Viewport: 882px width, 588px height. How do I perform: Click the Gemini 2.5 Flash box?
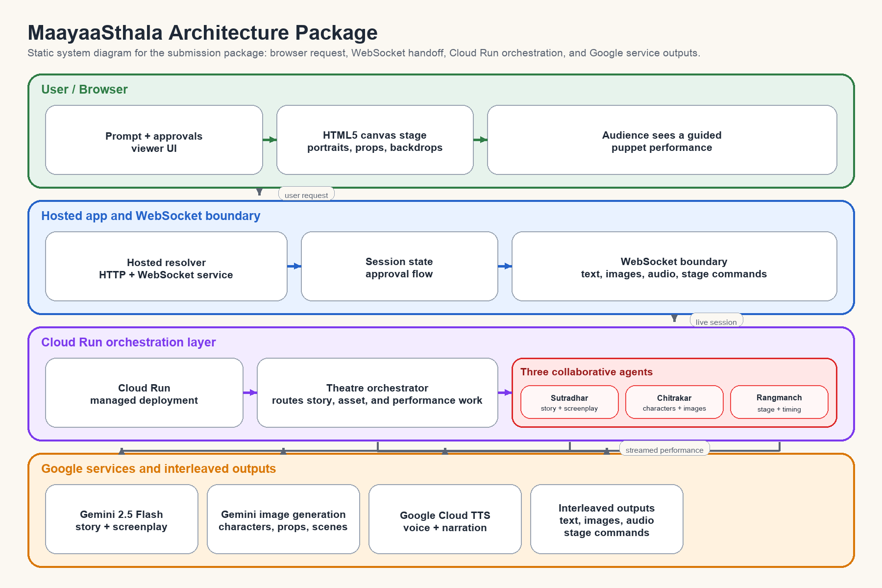(122, 519)
